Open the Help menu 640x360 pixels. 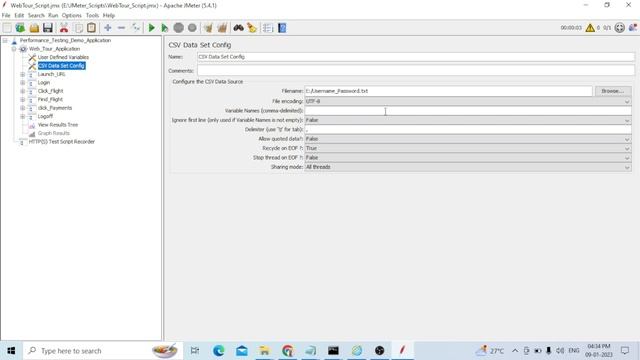tap(109, 15)
